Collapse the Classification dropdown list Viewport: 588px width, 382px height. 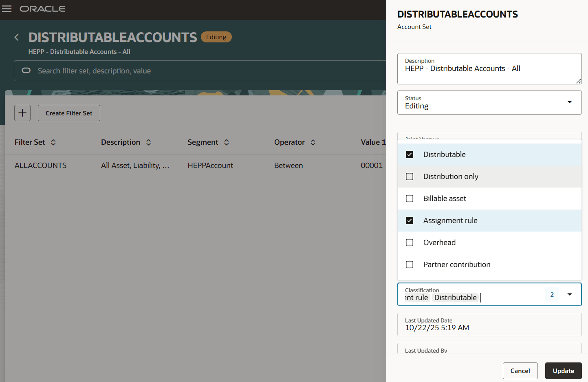coord(569,294)
